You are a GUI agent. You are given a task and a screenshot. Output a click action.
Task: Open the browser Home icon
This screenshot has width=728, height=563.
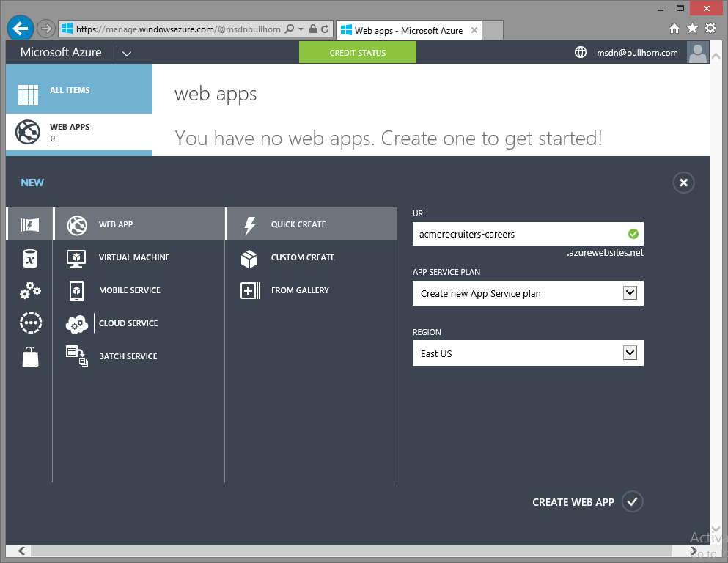pos(674,29)
